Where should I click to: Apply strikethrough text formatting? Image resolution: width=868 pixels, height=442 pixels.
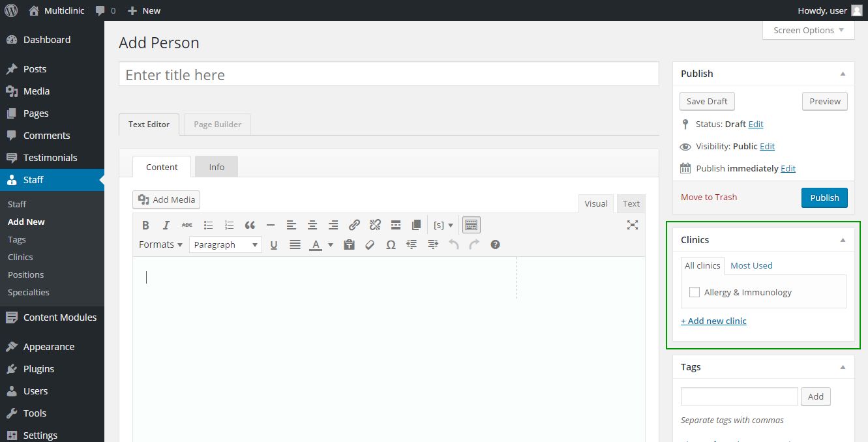click(187, 225)
